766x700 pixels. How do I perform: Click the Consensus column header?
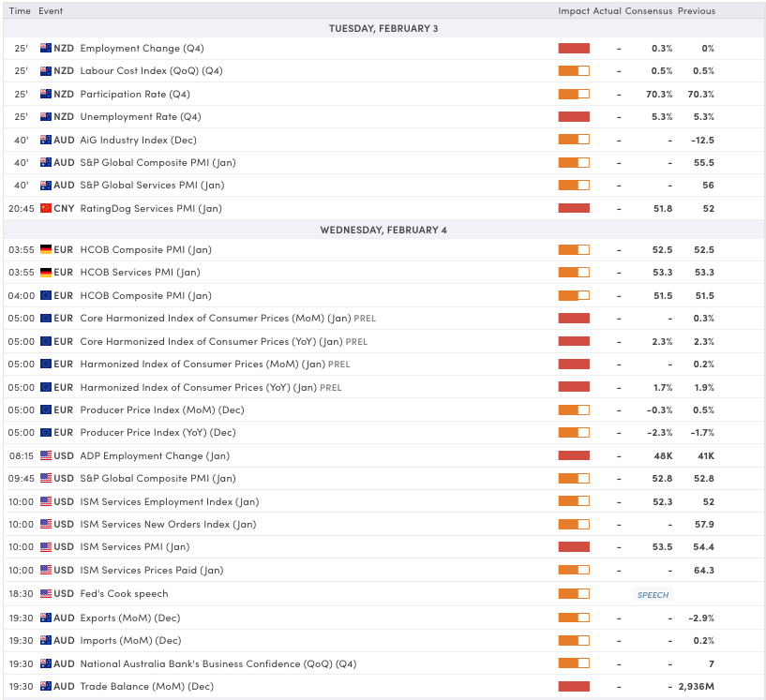649,10
